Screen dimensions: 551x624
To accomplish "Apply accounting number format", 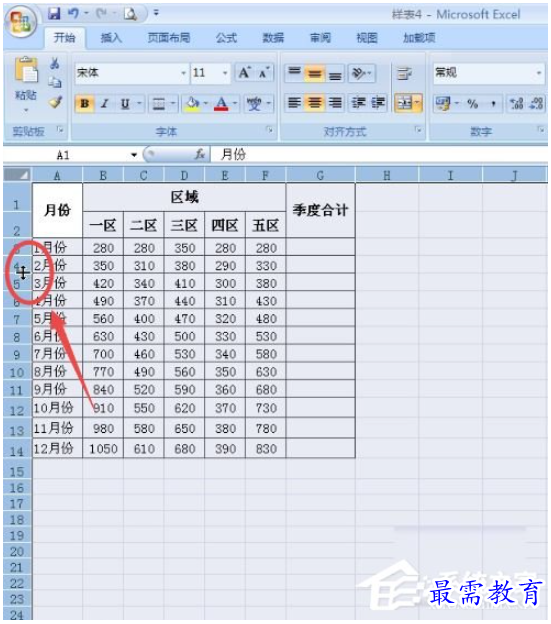I will (x=443, y=103).
